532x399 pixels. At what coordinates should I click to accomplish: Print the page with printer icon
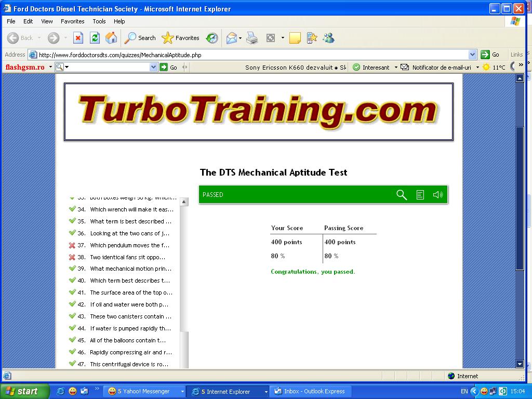[x=252, y=38]
